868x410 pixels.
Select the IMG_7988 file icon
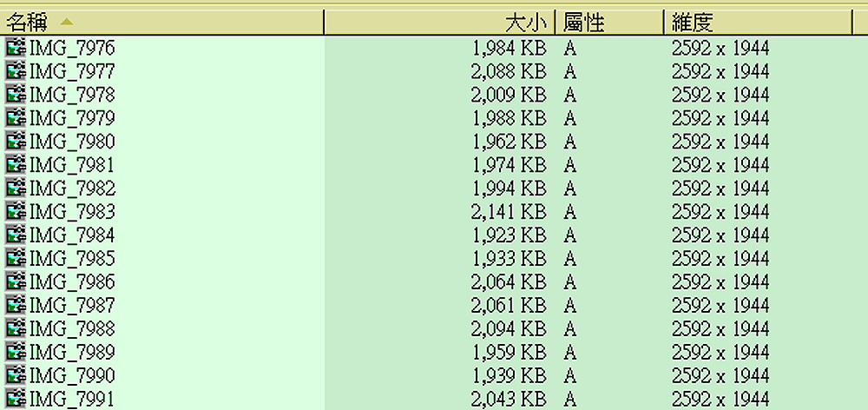click(16, 329)
